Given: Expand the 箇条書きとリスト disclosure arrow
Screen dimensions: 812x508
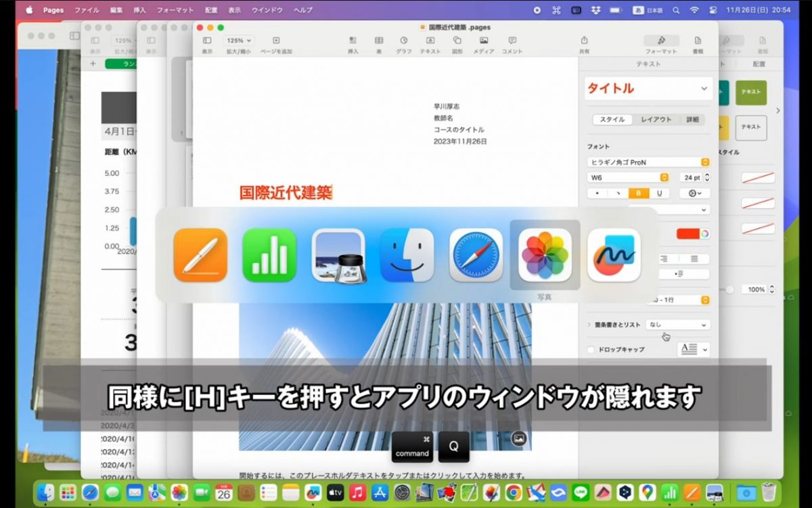Looking at the screenshot, I should point(589,325).
